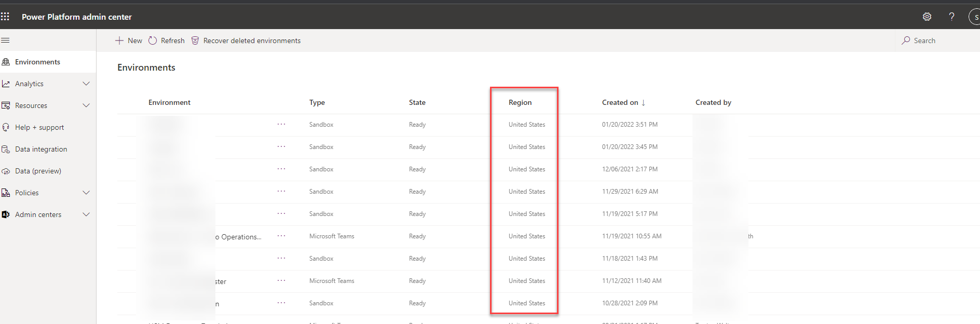Open Help + support page
This screenshot has width=980, height=324.
[x=39, y=127]
